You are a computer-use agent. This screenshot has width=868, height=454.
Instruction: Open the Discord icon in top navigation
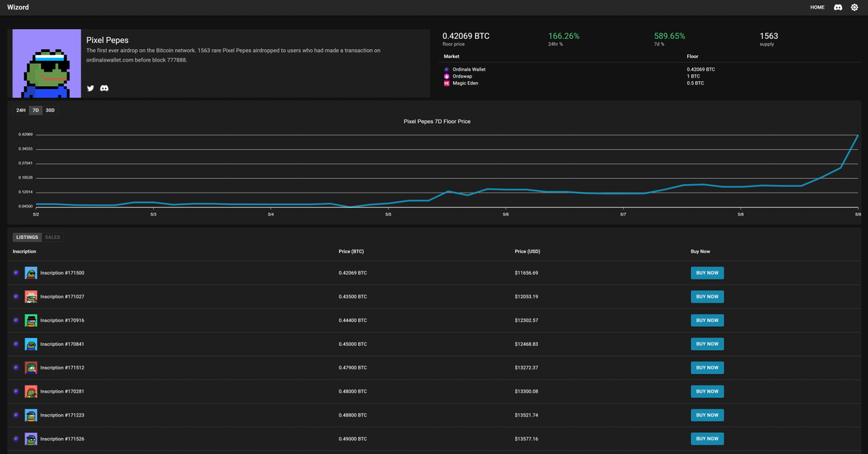point(838,7)
